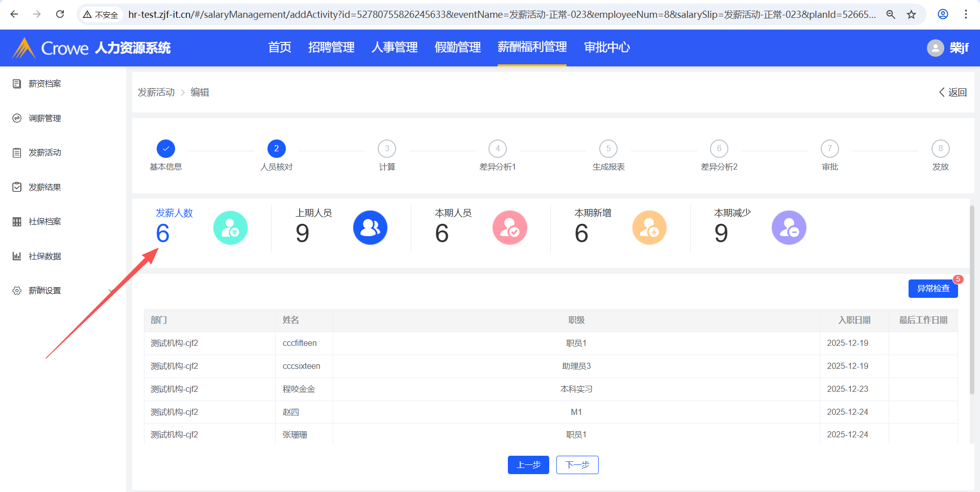980x492 pixels.
Task: Switch to the 人事管理 top menu
Action: tap(394, 48)
